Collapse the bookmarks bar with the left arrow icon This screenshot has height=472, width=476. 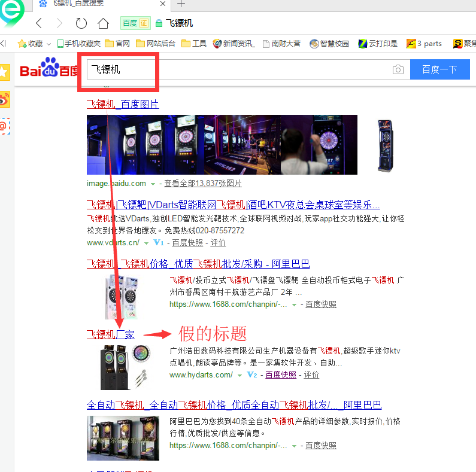(3, 44)
